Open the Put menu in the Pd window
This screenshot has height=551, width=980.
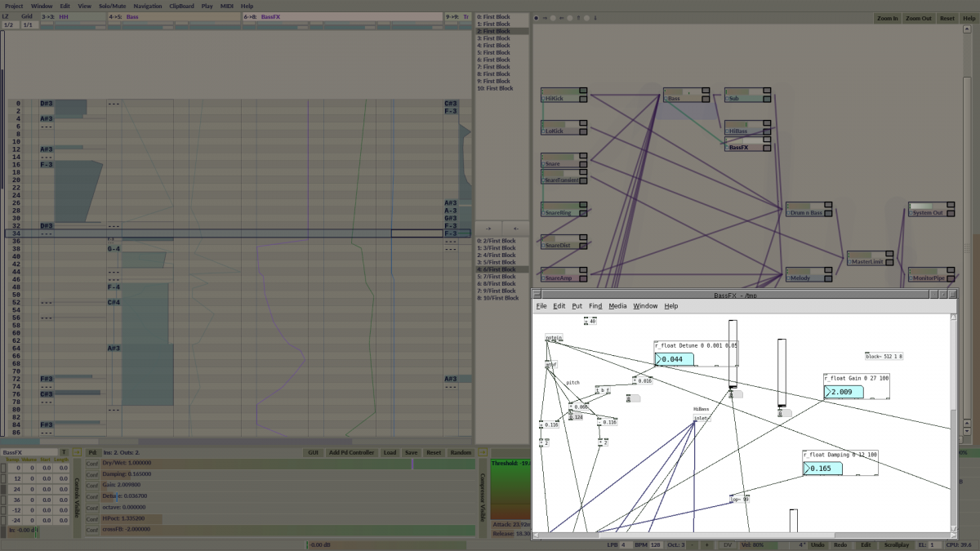(x=577, y=306)
